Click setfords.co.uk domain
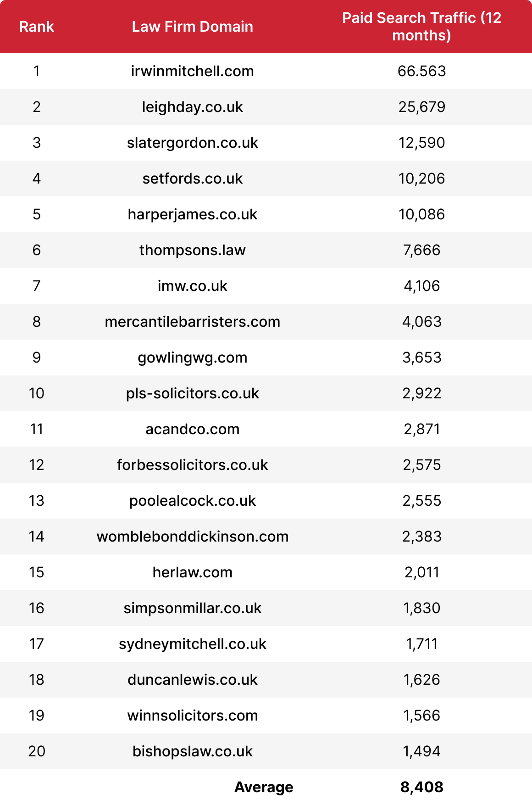Viewport: 532px width, 805px height. click(x=193, y=179)
